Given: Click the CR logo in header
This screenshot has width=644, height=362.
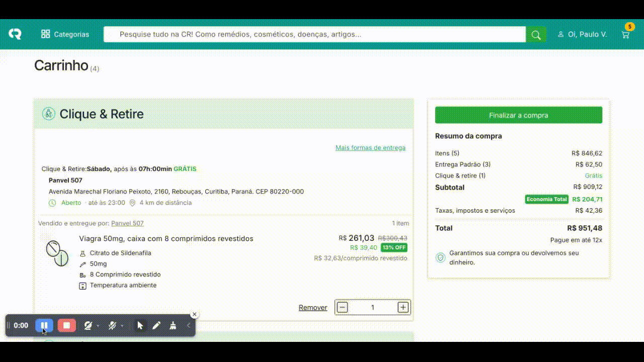Looking at the screenshot, I should click(x=15, y=34).
